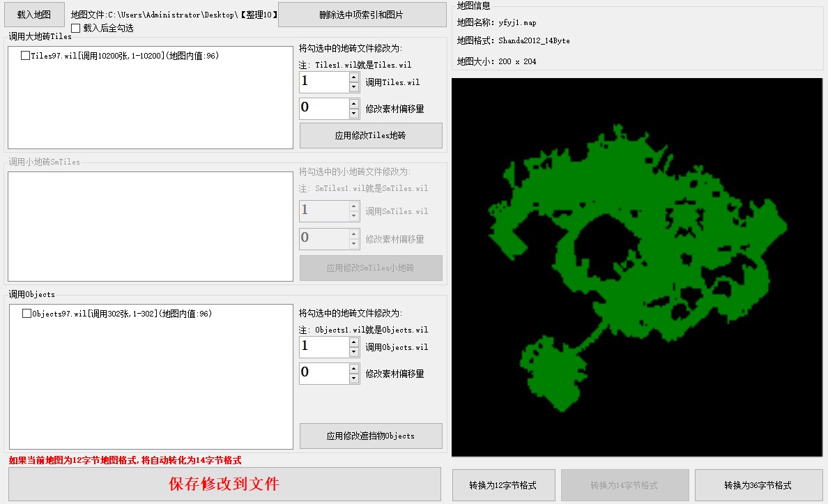The height and width of the screenshot is (504, 828).
Task: Click 应用修改Tiles地砖 button
Action: [371, 136]
